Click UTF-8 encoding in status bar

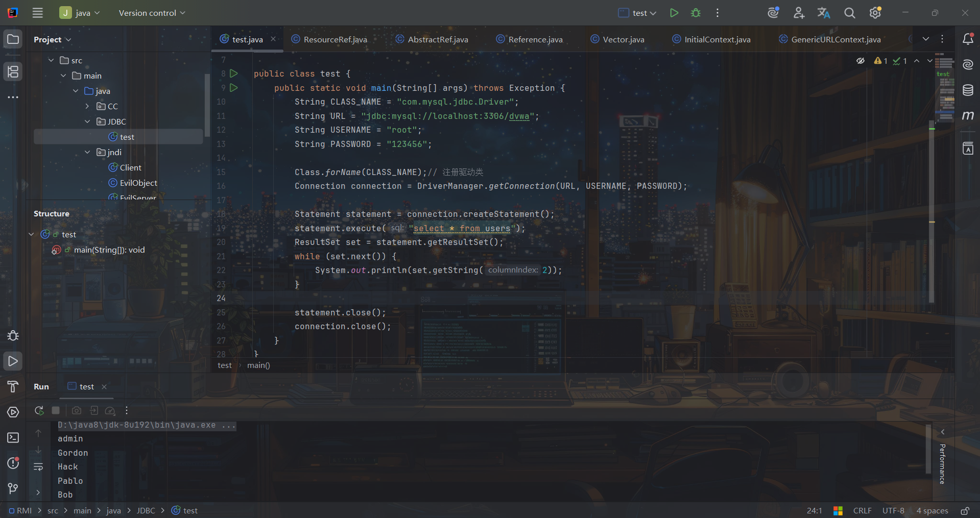click(893, 511)
